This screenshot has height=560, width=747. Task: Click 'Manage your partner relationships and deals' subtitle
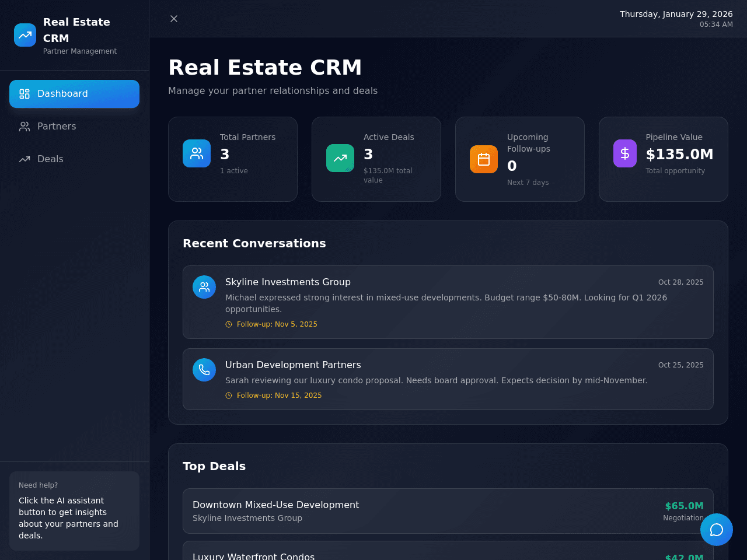click(273, 91)
